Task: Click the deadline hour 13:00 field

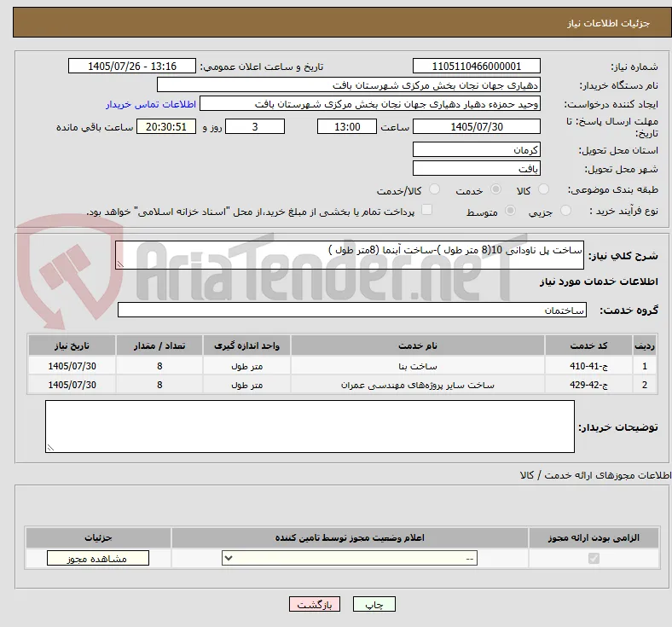Action: [x=347, y=126]
